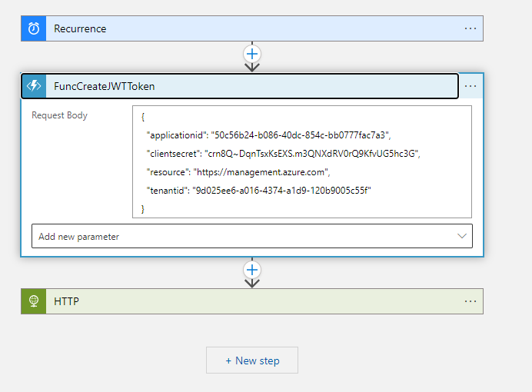Insert step before HTTP with plus icon
Screen dimensions: 532x392
[x=252, y=270]
